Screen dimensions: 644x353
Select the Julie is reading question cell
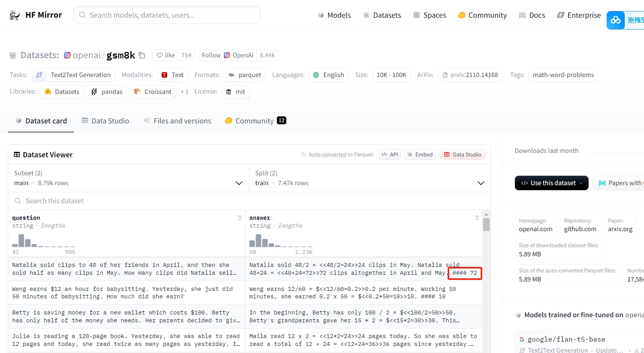tap(126, 340)
